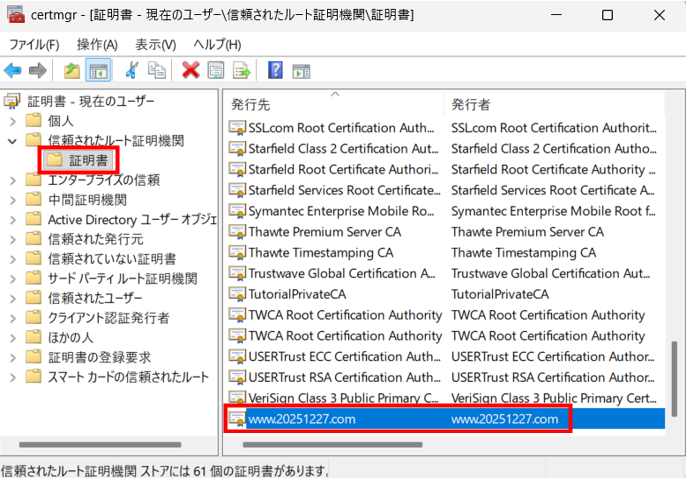Image resolution: width=692 pixels, height=478 pixels.
Task: Click the Up one level folder icon
Action: pos(72,70)
